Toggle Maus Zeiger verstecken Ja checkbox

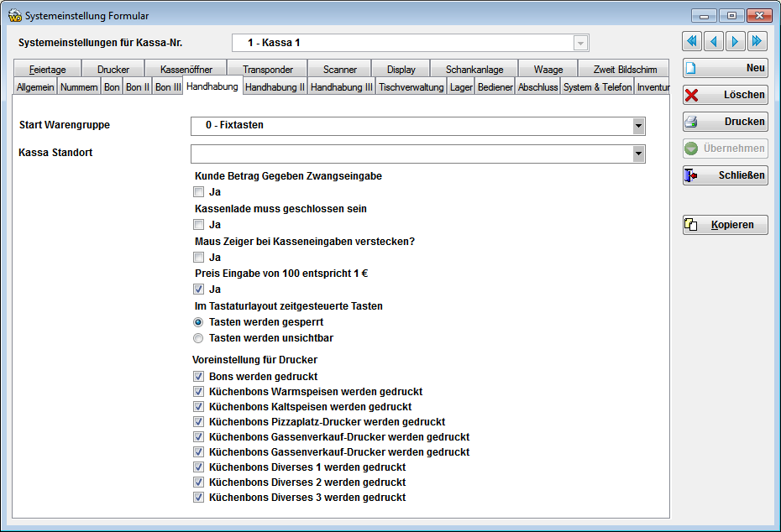pyautogui.click(x=199, y=258)
